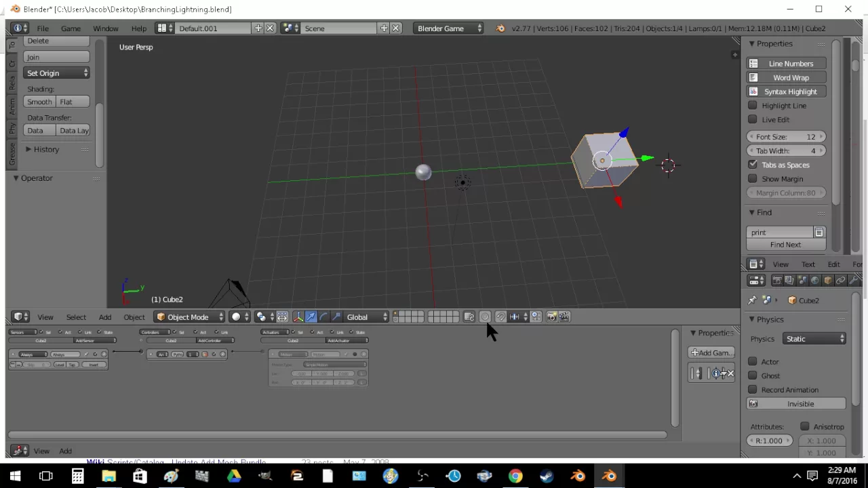This screenshot has height=488, width=868.
Task: Click the Find Next button
Action: [x=786, y=245]
